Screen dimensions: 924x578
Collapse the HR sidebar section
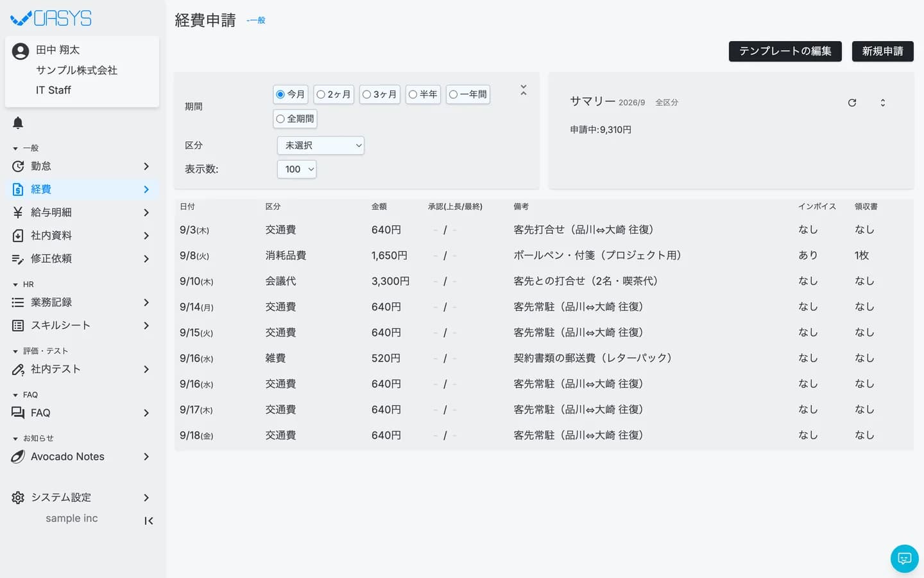pos(23,285)
